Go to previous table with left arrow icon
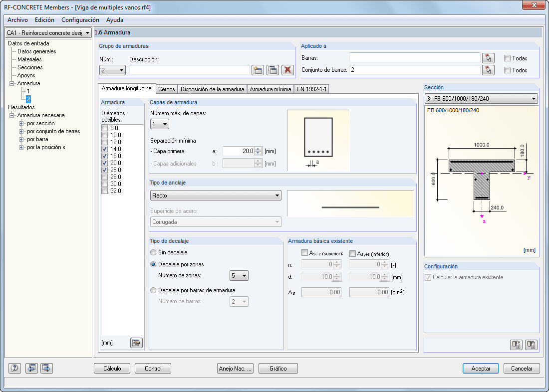The width and height of the screenshot is (549, 392). 31,368
